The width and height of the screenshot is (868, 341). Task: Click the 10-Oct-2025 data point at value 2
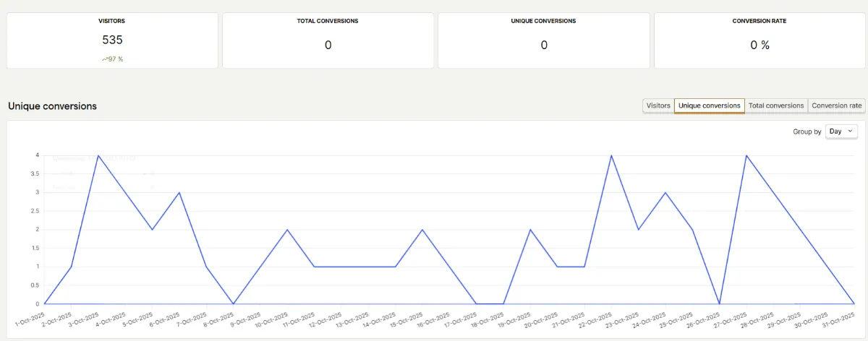coord(287,230)
